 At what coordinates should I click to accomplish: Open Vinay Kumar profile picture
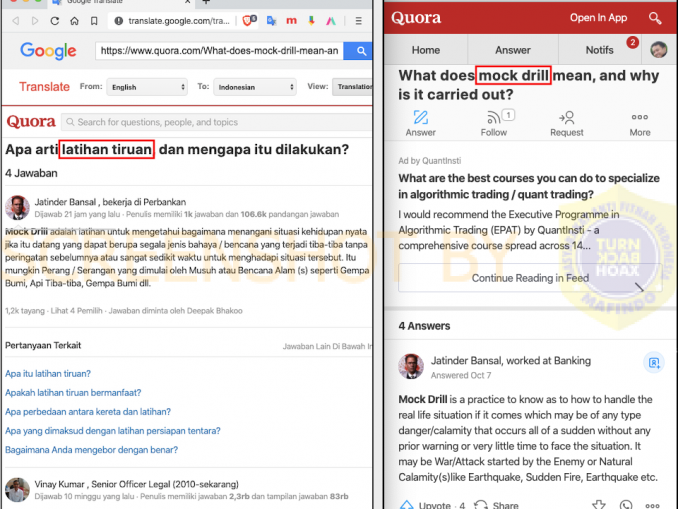(x=17, y=490)
